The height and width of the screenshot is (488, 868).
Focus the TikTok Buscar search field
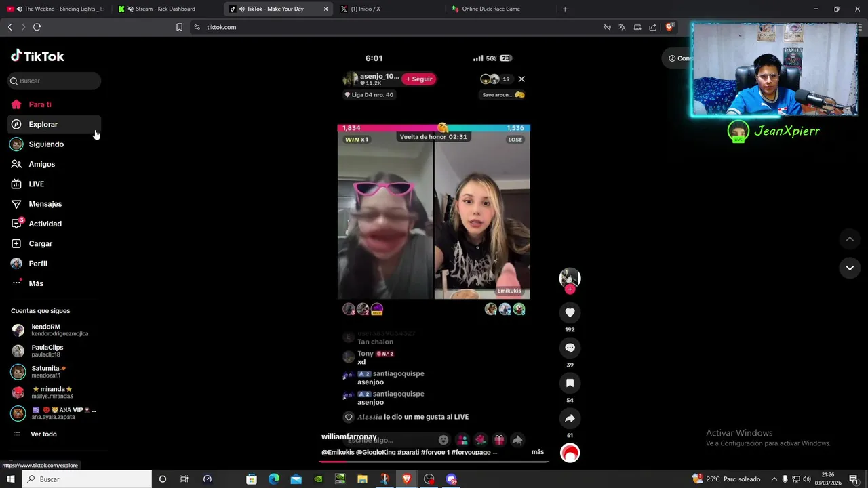tap(54, 81)
